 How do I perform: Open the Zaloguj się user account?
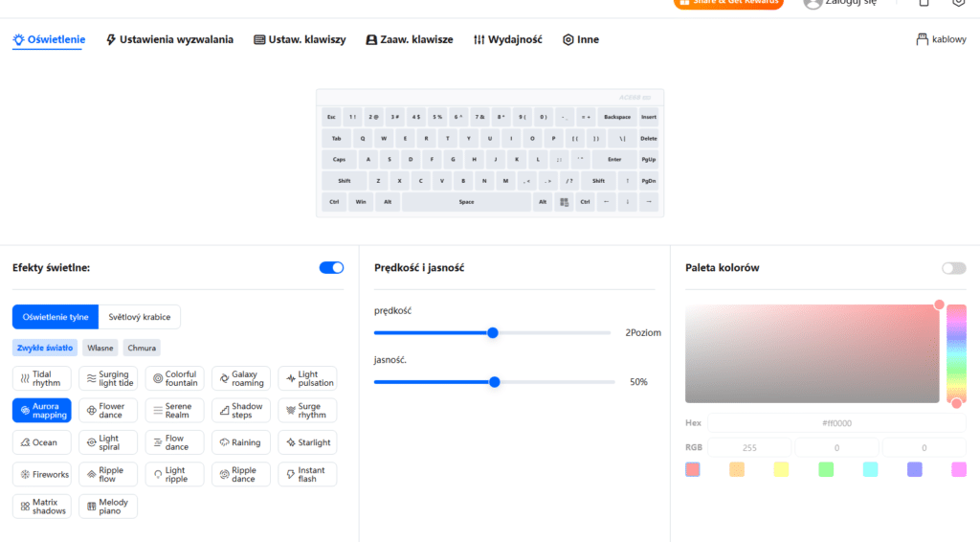pos(840,3)
